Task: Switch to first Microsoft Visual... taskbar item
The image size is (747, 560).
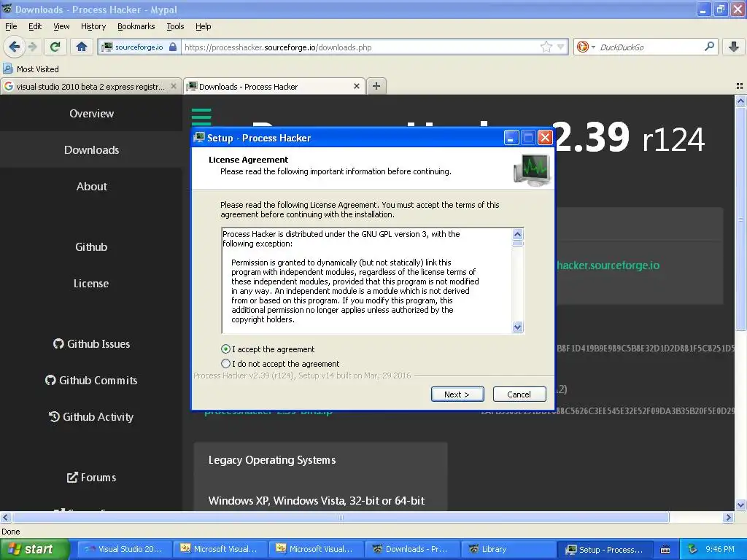Action: point(220,549)
